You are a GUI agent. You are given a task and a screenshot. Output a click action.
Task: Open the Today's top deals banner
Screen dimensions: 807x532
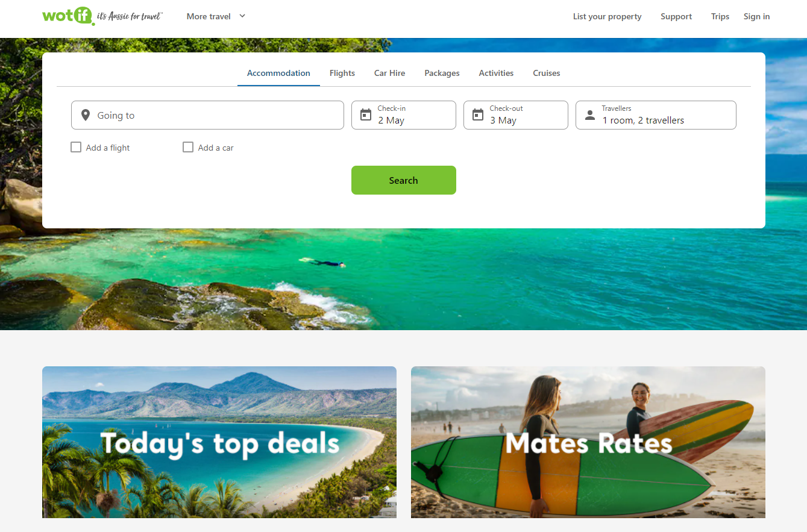coord(219,442)
